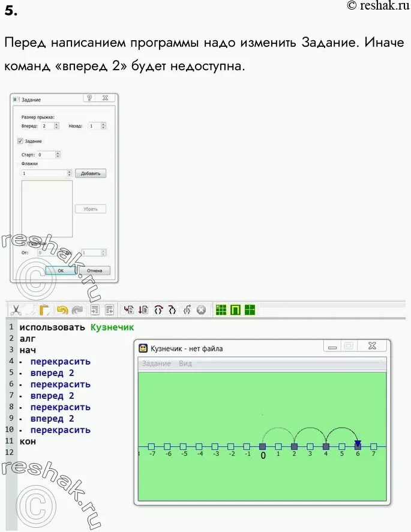Click the Paste clipboard toolbar icon
The height and width of the screenshot is (532, 411).
point(44,309)
